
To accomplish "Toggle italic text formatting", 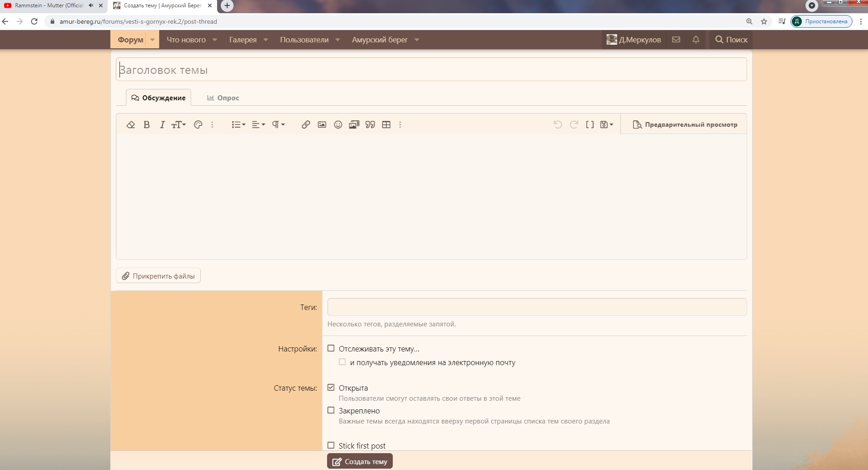I will pos(162,124).
